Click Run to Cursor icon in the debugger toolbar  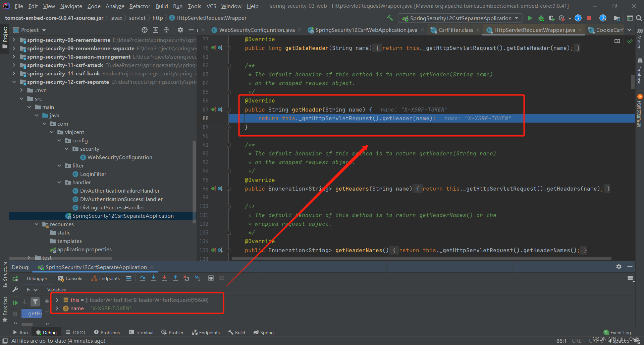coord(198,278)
